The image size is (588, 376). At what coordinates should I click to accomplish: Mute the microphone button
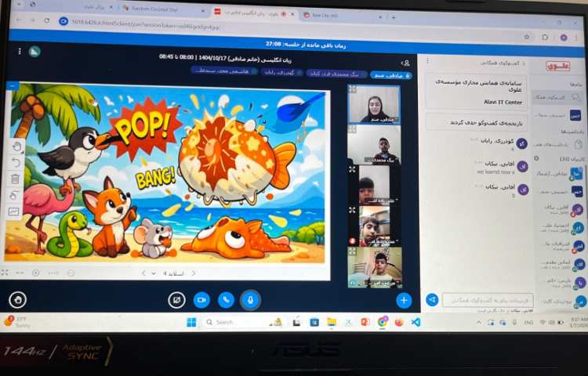[x=251, y=300]
